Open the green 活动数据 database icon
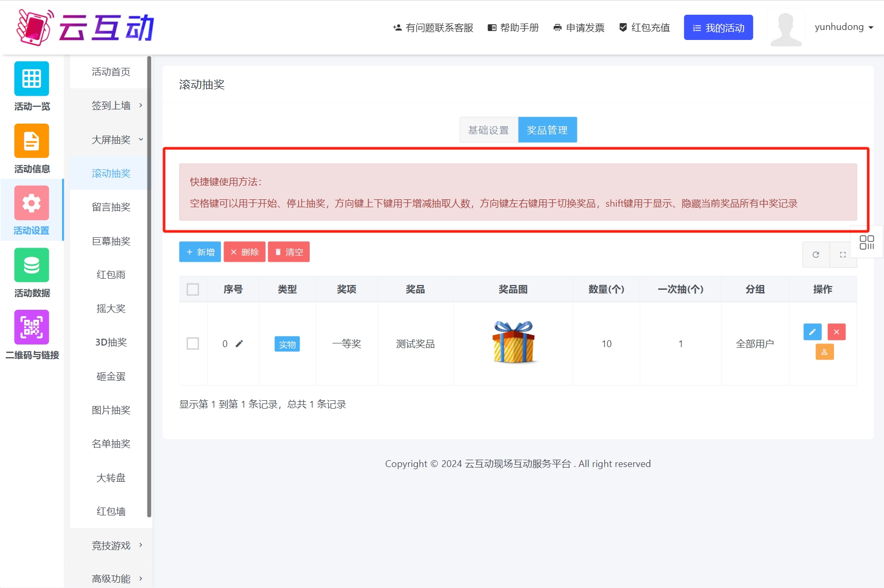The height and width of the screenshot is (588, 884). (32, 265)
